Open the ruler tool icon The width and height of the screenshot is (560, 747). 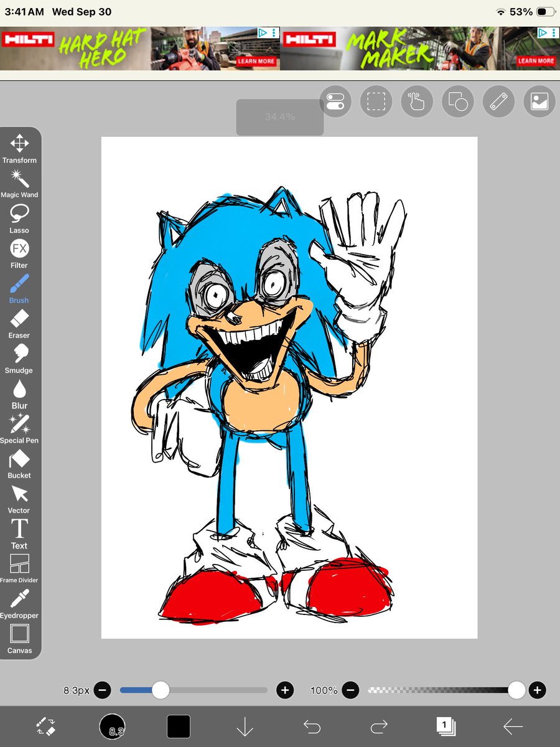(499, 101)
